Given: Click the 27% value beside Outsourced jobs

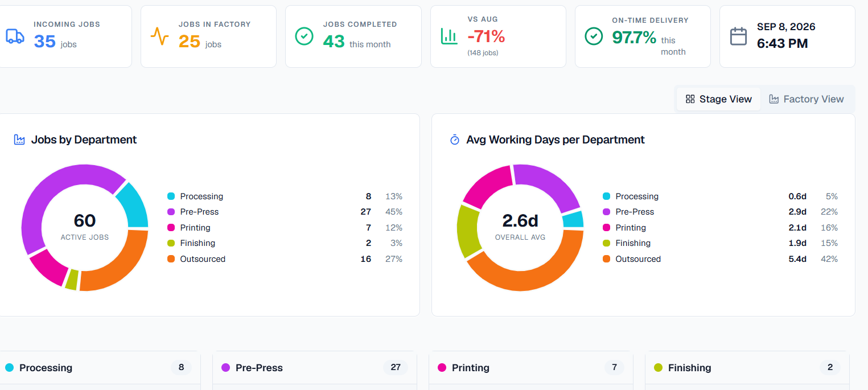Looking at the screenshot, I should click(394, 259).
